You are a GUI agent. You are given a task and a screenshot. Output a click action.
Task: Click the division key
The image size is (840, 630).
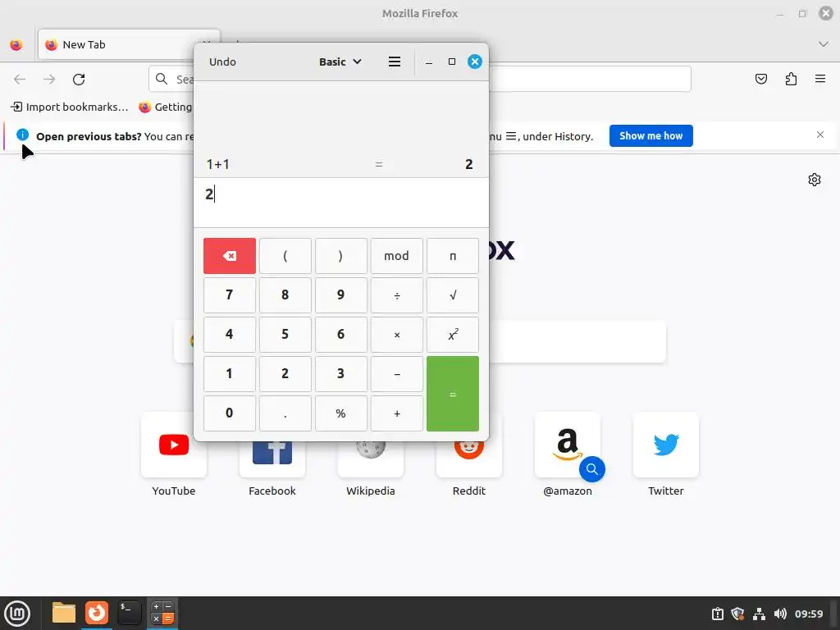[x=397, y=295]
